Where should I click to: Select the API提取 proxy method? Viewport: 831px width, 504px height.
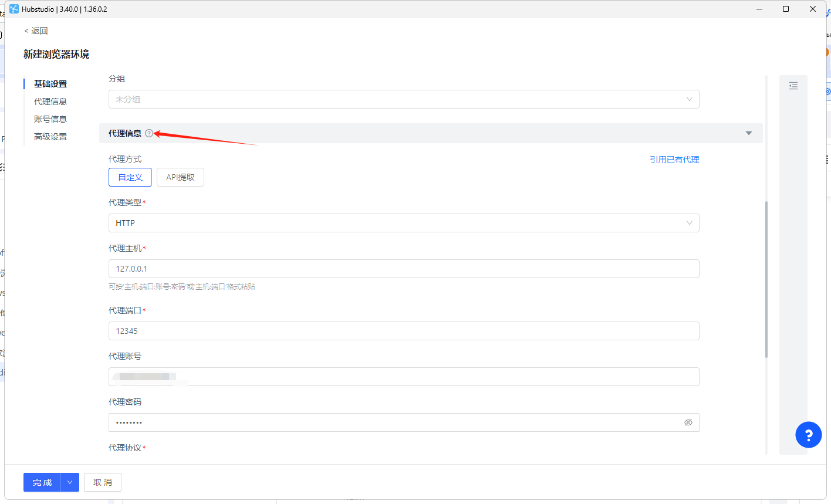click(x=180, y=177)
